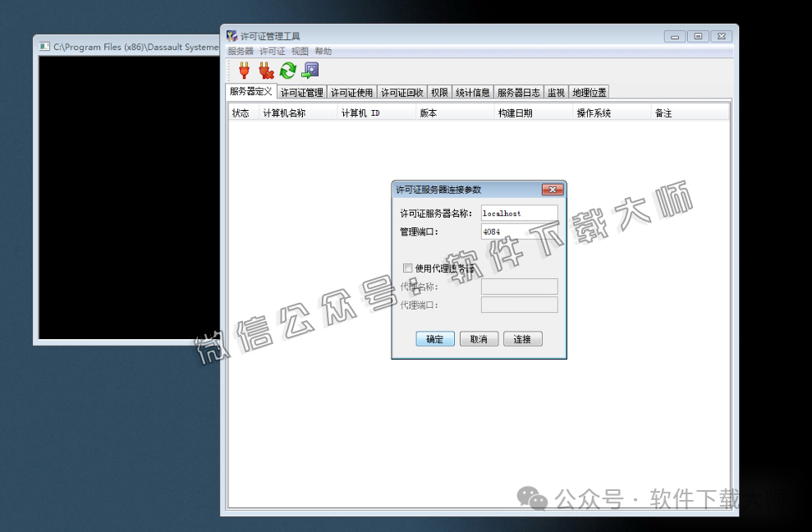Click the 确定 button in the dialog
Screen dimensions: 812x532
tap(434, 338)
